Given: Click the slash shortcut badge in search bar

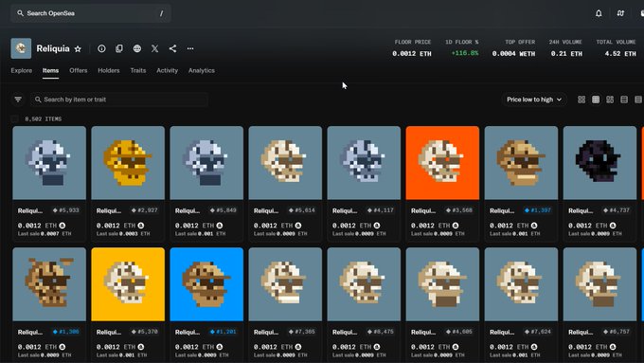Looking at the screenshot, I should point(161,13).
